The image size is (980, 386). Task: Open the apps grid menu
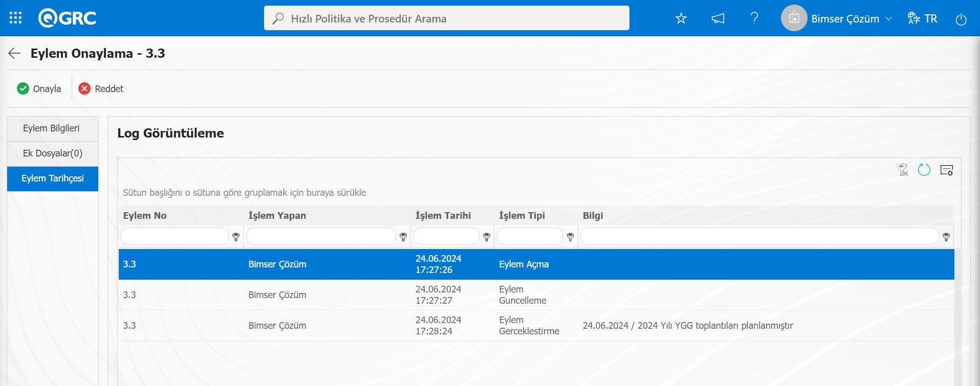coord(15,18)
